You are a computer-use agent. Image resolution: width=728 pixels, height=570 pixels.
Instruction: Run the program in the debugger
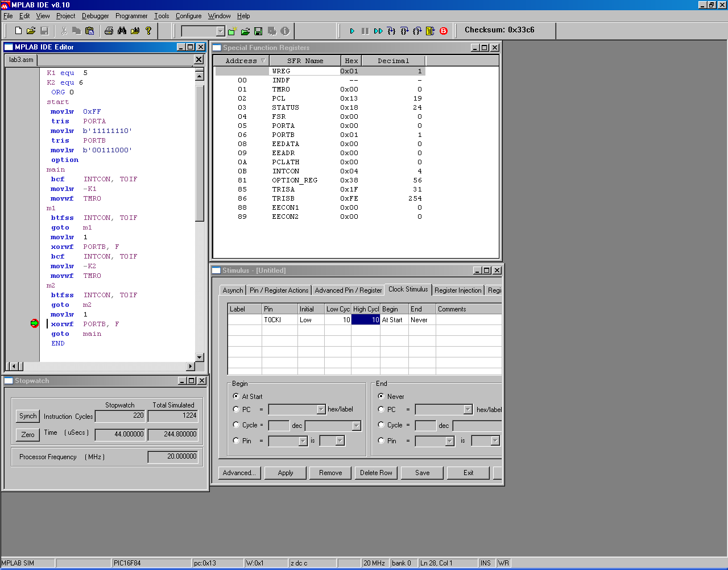click(352, 31)
